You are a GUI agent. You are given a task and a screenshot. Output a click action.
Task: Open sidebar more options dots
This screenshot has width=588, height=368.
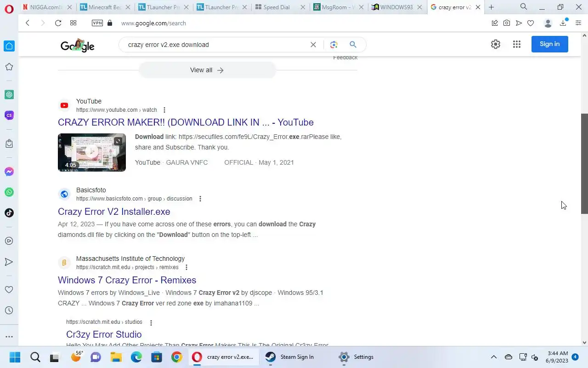9,337
